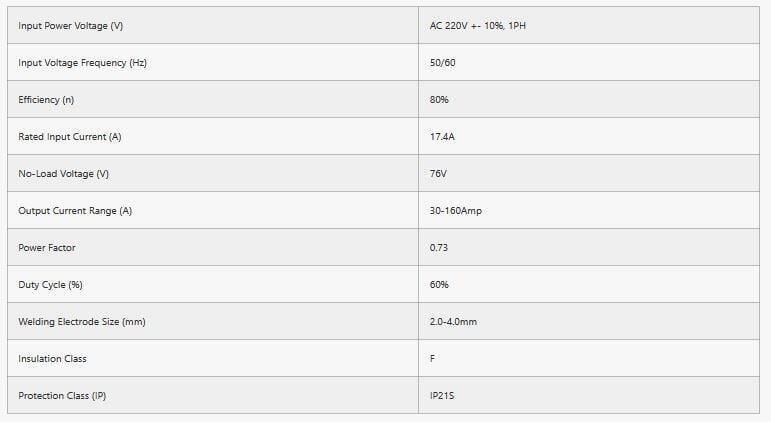The width and height of the screenshot is (771, 422).
Task: Select the AC 220V +- 10%, 1PH value
Action: click(x=477, y=26)
